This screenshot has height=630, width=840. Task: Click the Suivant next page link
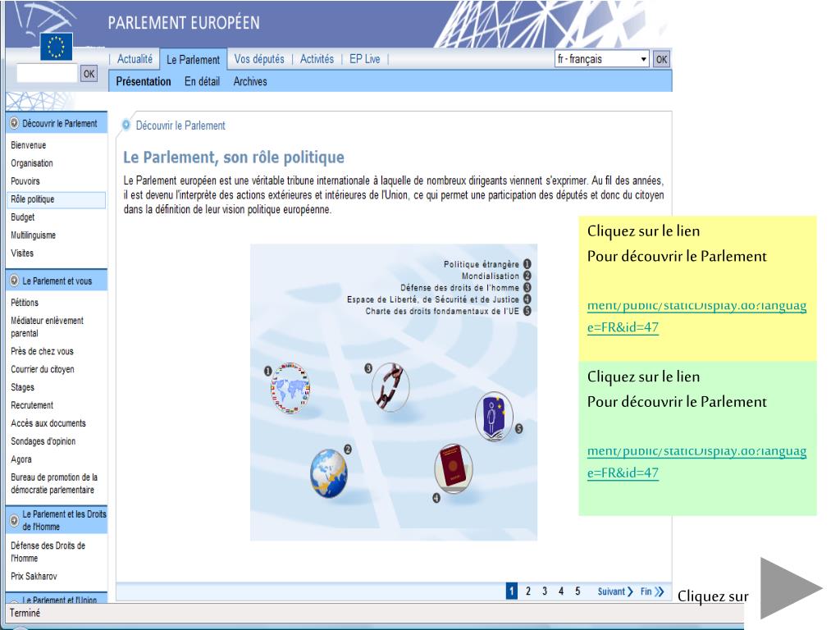(x=615, y=591)
